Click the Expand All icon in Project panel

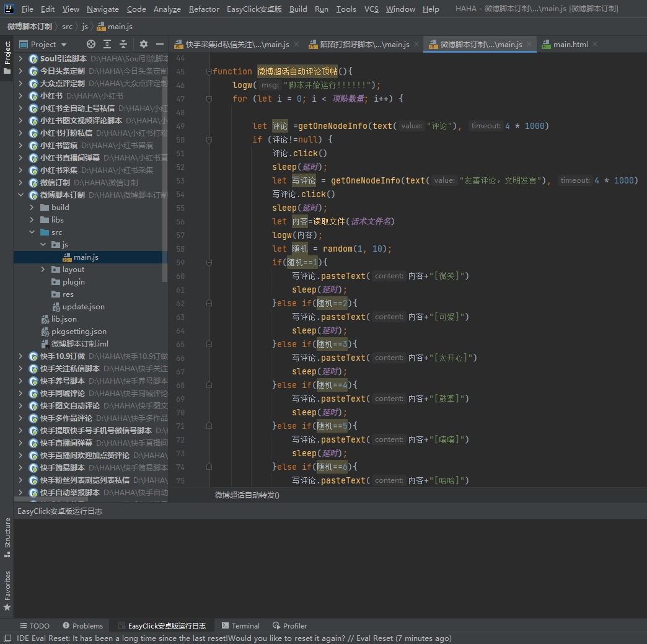tap(107, 44)
